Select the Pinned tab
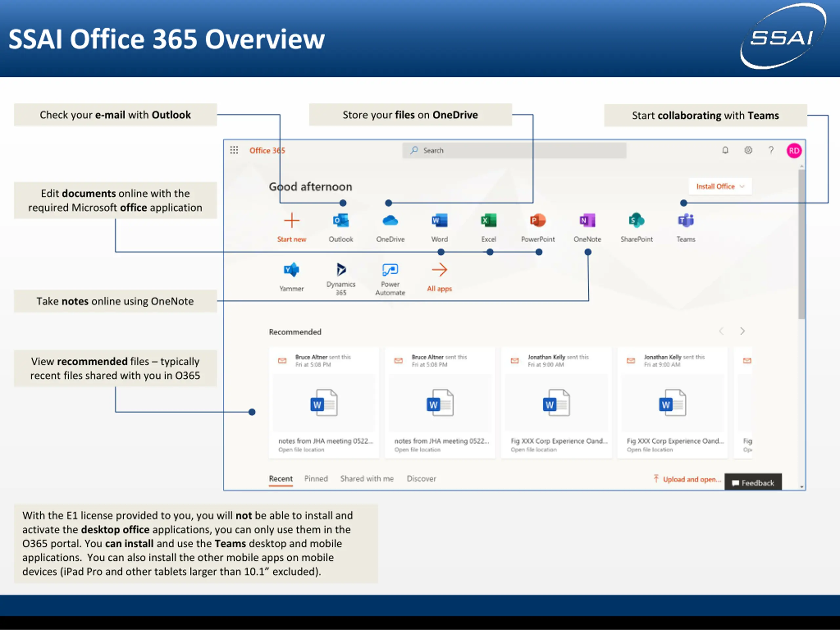The width and height of the screenshot is (840, 630). [316, 479]
